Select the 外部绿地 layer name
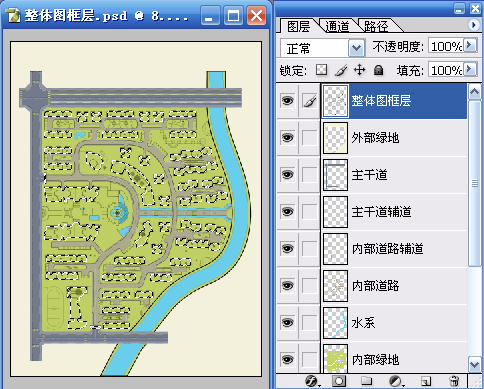The image size is (484, 389). [x=375, y=138]
